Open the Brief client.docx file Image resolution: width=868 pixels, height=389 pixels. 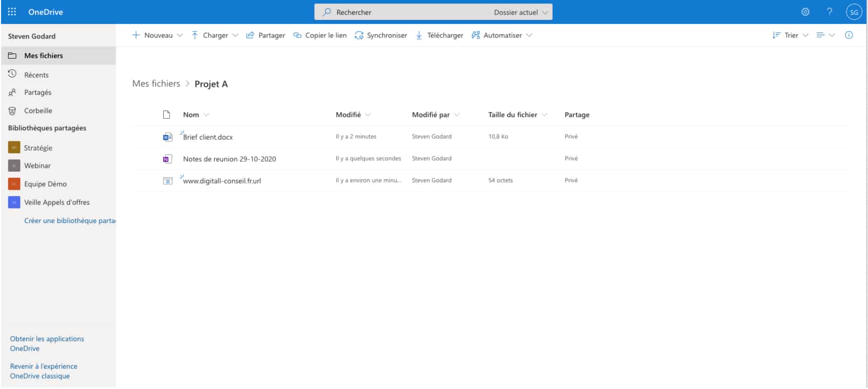pos(208,137)
